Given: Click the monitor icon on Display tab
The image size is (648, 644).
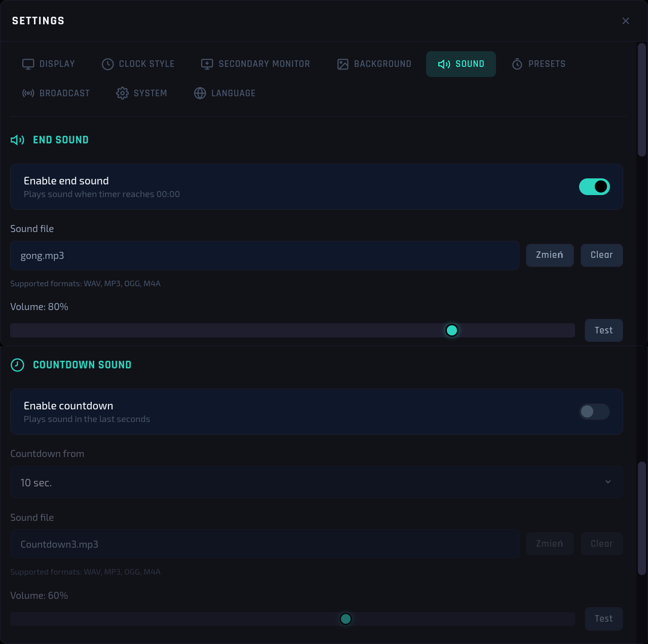Looking at the screenshot, I should click(28, 64).
